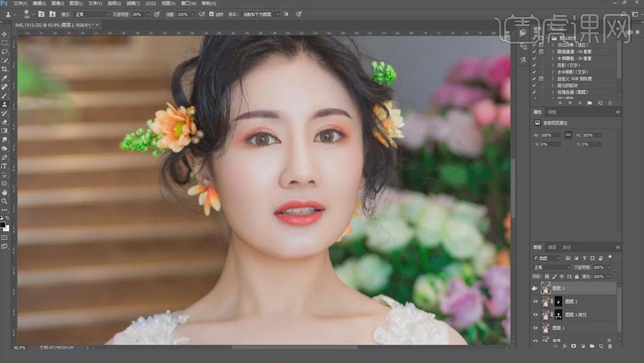Image resolution: width=644 pixels, height=363 pixels.
Task: Toggle the Aligned (对齐) checkbox
Action: (211, 14)
